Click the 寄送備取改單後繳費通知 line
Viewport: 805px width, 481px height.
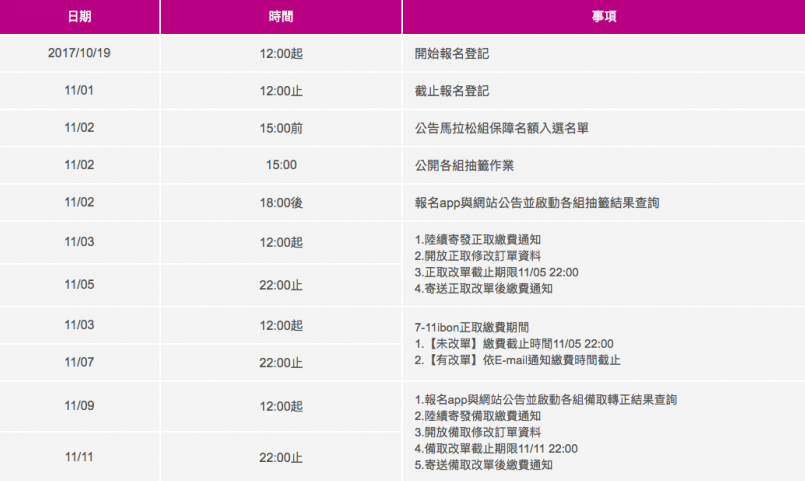pyautogui.click(x=484, y=465)
